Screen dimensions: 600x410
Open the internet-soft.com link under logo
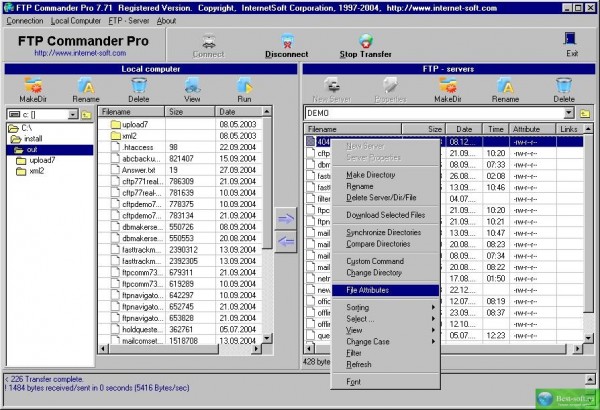(x=80, y=53)
